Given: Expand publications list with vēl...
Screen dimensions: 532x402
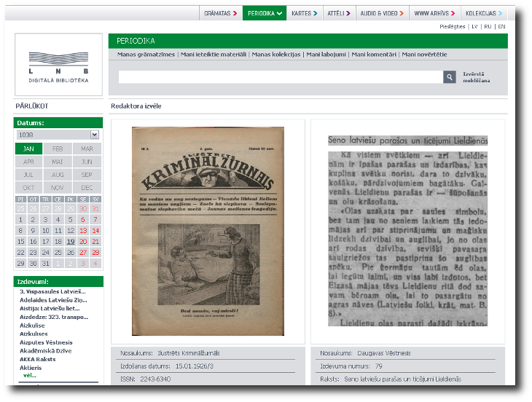Looking at the screenshot, I should click(x=30, y=375).
